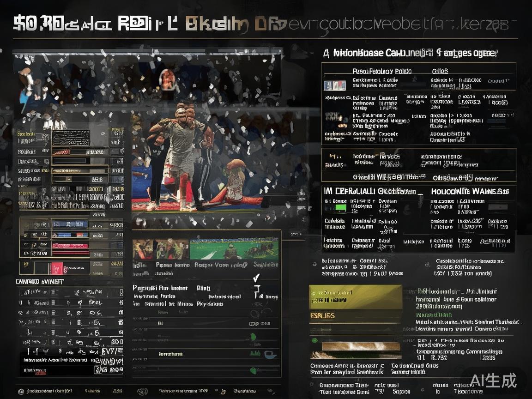The height and width of the screenshot is (399, 532).
Task: Click the green dot above the landscape thumbnail
Action: (x=314, y=340)
